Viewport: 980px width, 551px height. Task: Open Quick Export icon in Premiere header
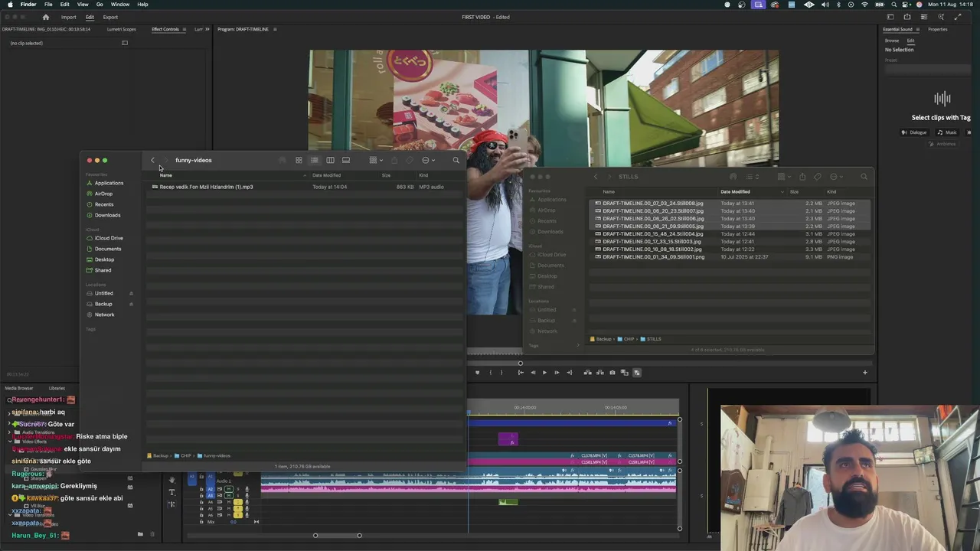(x=907, y=17)
